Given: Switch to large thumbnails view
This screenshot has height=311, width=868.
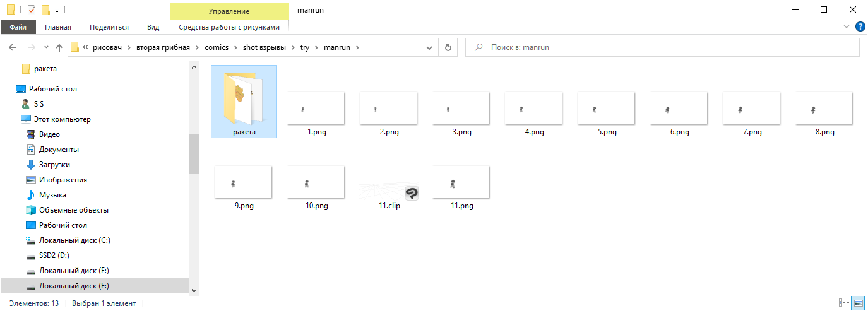Looking at the screenshot, I should 858,303.
